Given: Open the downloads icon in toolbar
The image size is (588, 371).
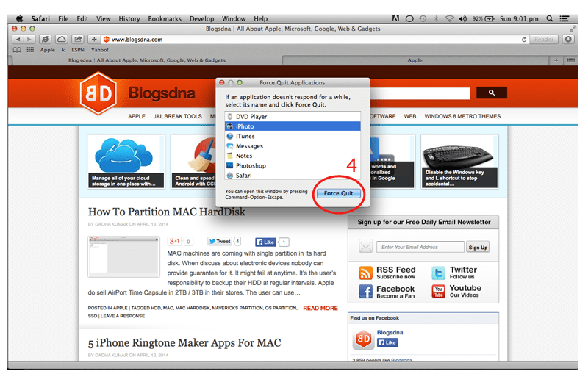Looking at the screenshot, I should tap(568, 40).
